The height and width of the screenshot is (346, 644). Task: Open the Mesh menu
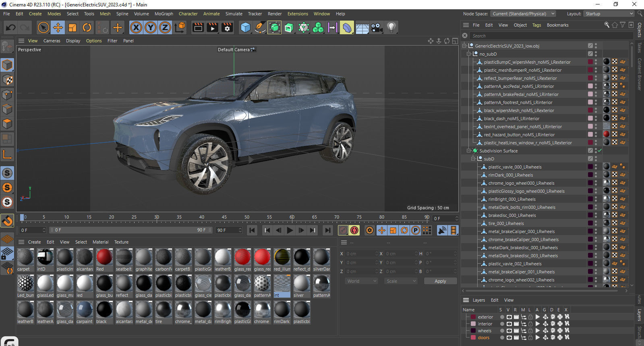coord(105,14)
